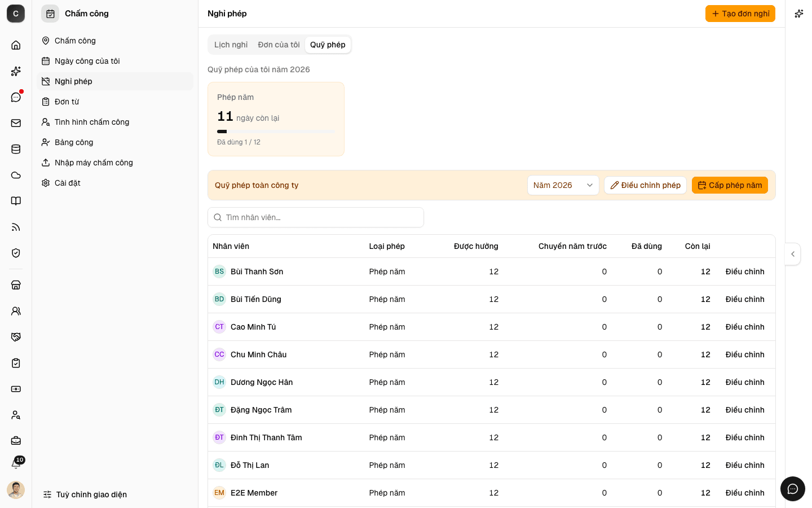Click the sparkles icon at top right
The width and height of the screenshot is (812, 508).
798,14
